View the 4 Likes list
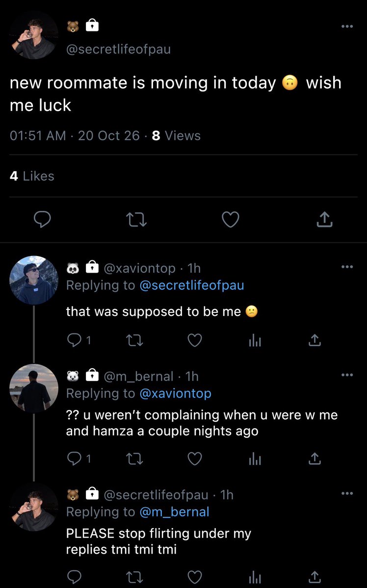The width and height of the screenshot is (367, 588). (x=32, y=176)
